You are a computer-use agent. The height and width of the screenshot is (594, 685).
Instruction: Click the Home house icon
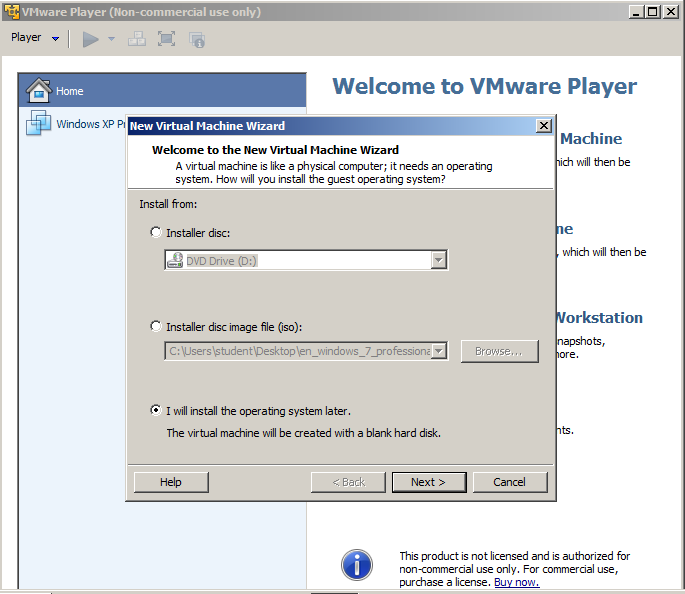tap(38, 90)
